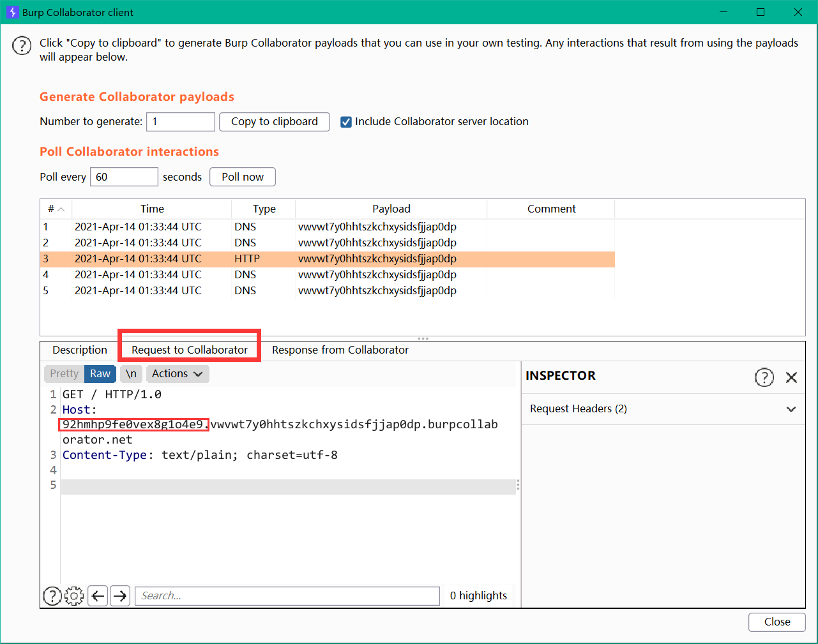The image size is (818, 644).
Task: Click the Payload column header
Action: click(391, 209)
